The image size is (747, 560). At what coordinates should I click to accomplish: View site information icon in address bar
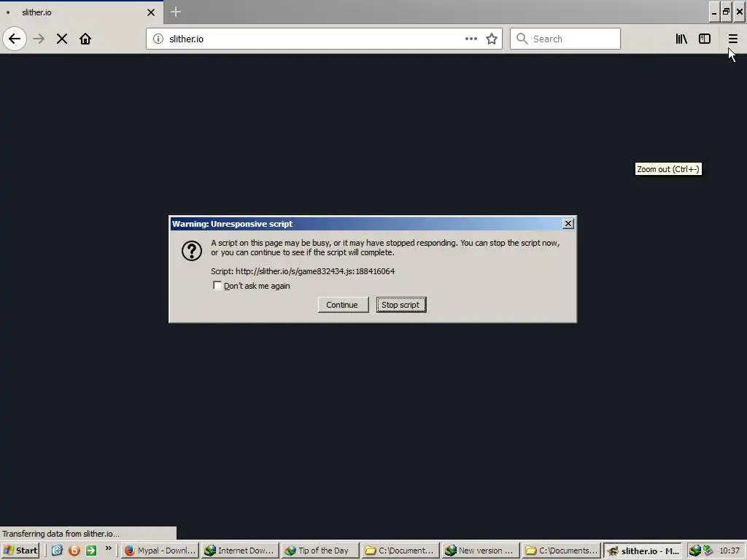point(158,39)
